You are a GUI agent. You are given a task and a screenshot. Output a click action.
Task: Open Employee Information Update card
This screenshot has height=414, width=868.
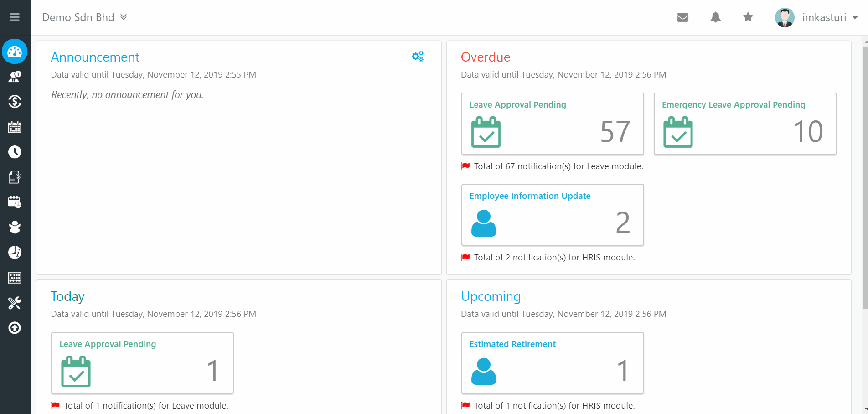[x=553, y=215]
